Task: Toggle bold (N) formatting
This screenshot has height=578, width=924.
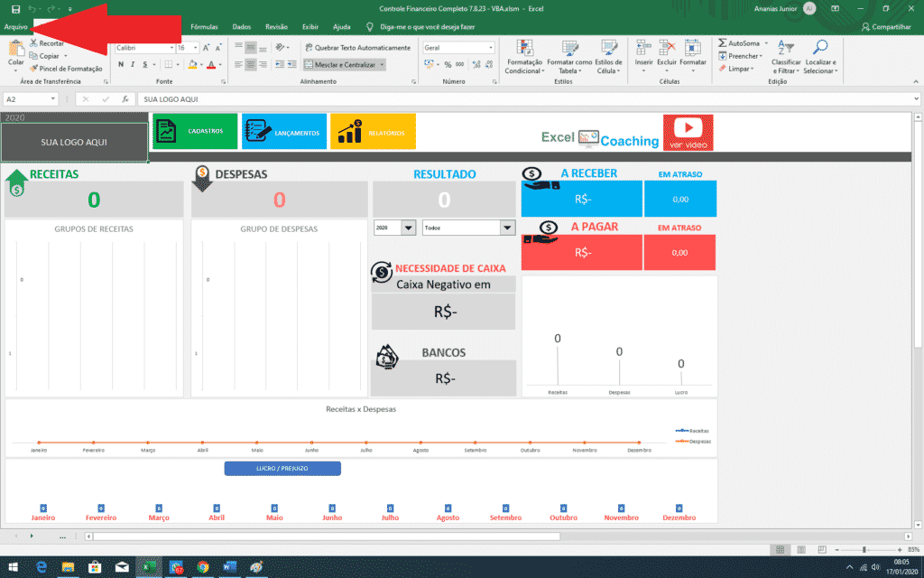Action: [x=121, y=64]
